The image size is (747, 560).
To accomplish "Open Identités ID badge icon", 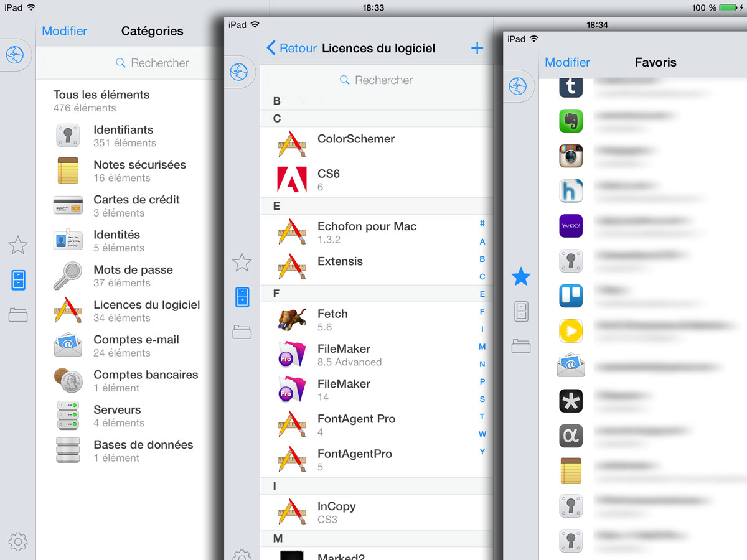I will [x=68, y=241].
